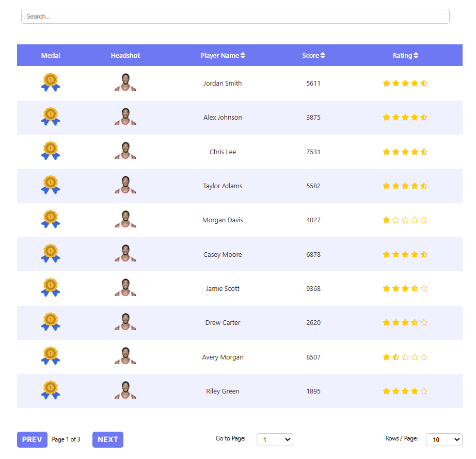Click the Headshot column header
476x459 pixels.
[x=125, y=56]
